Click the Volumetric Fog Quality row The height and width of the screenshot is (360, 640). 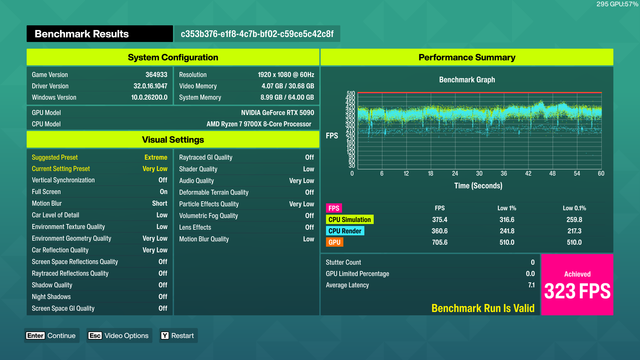coord(247,216)
